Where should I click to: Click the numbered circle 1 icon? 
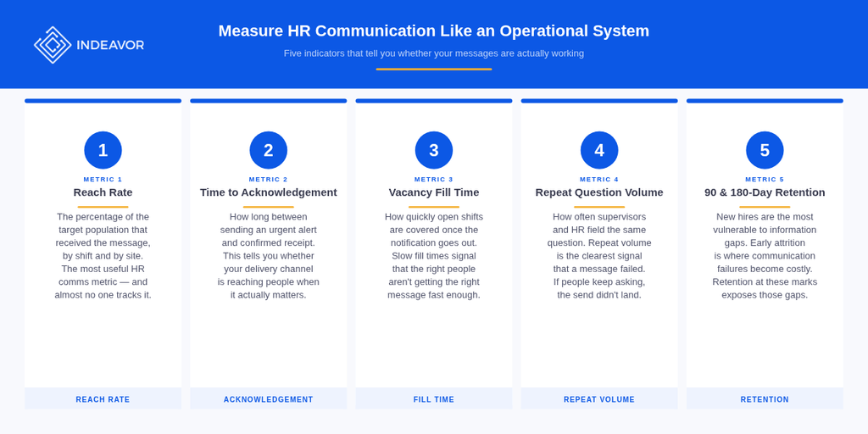point(103,150)
